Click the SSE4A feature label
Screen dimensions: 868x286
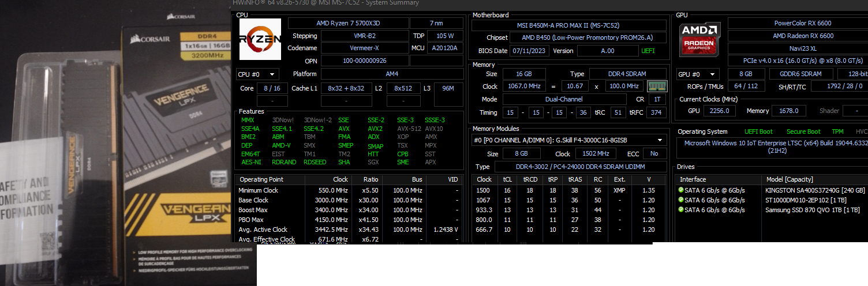[250, 129]
